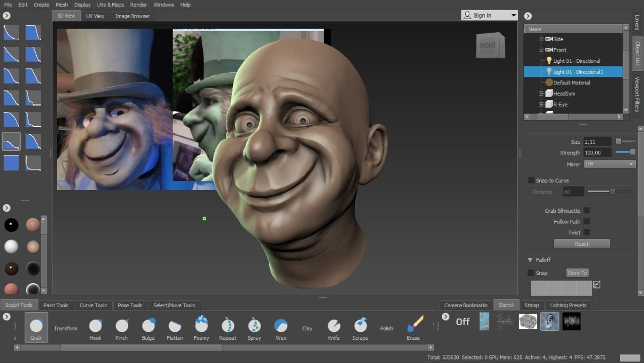The image size is (644, 363).
Task: Expand the R-Eye object node
Action: click(x=541, y=105)
